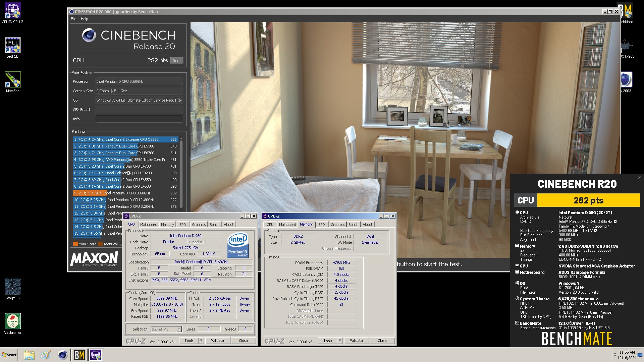The height and width of the screenshot is (362, 644).
Task: Click the BenchMate BM taskbar icon
Action: (79, 355)
